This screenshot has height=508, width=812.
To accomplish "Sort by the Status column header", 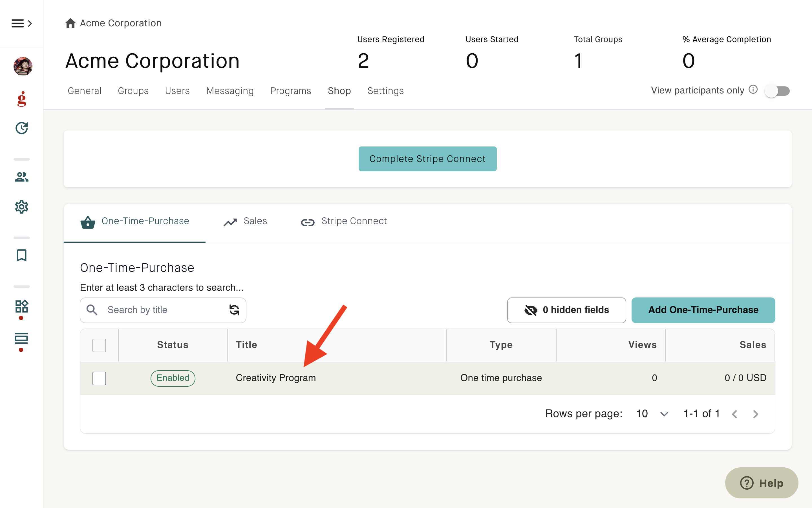I will tap(173, 345).
